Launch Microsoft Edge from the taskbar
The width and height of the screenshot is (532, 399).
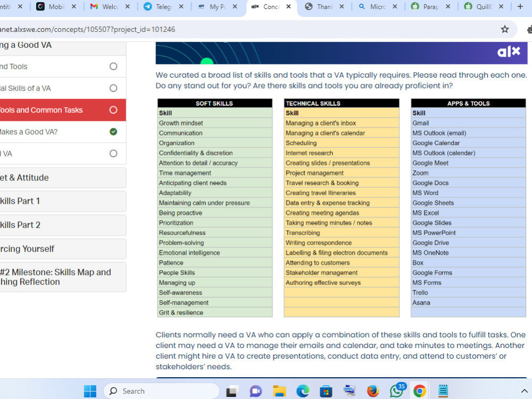click(x=303, y=391)
